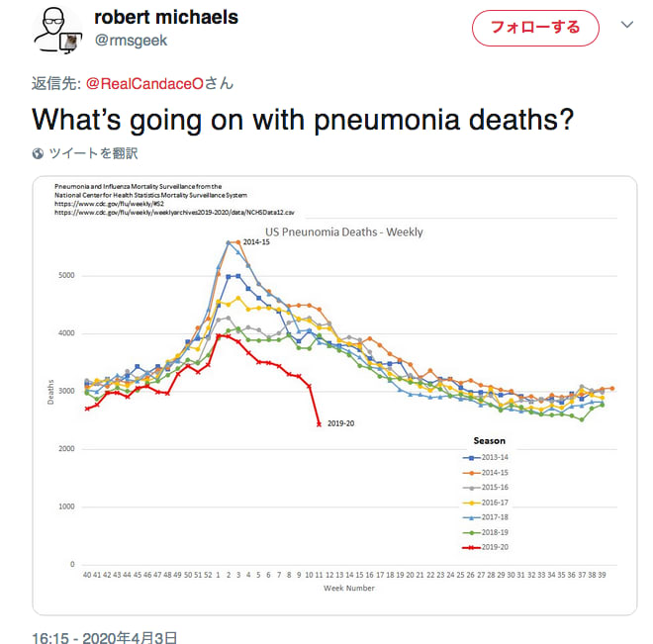Open the pneumonia deaths chart image

(334, 395)
